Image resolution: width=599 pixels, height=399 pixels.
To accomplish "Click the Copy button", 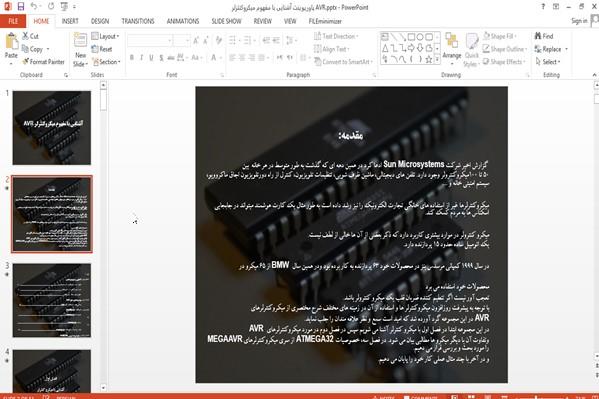I will pyautogui.click(x=32, y=49).
